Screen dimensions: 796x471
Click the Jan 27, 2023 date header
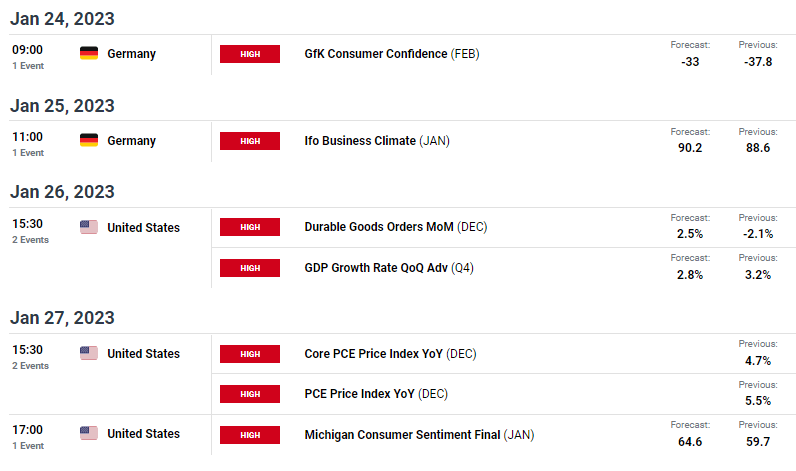point(62,318)
